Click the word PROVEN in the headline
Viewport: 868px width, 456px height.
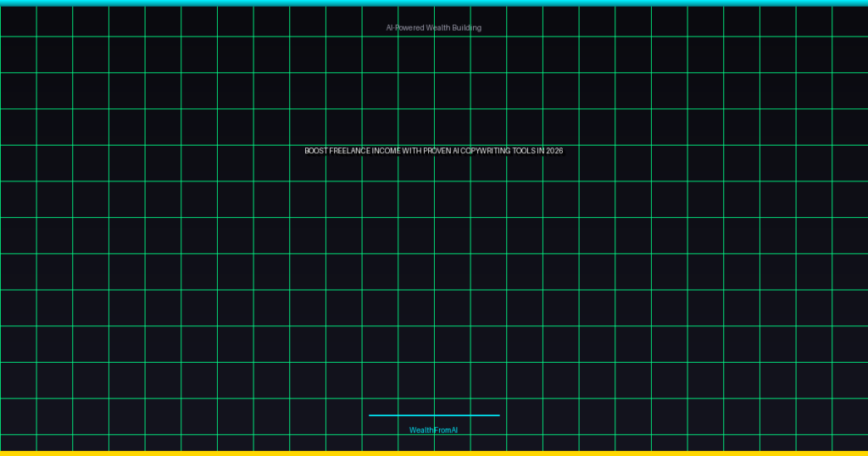tap(437, 151)
